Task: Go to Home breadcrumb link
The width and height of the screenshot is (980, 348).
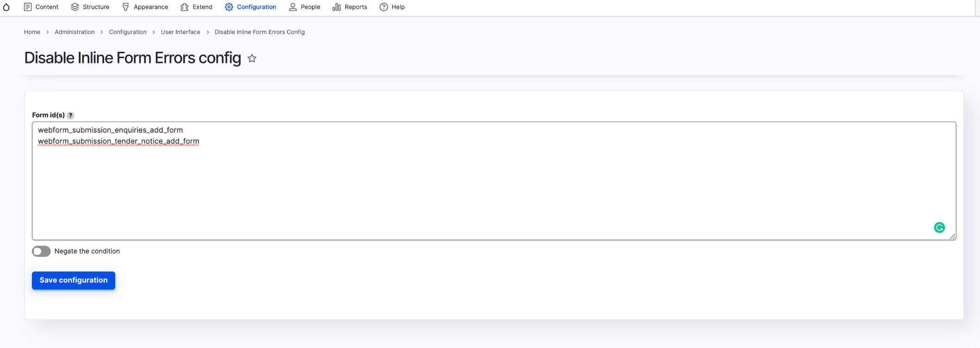Action: click(32, 32)
